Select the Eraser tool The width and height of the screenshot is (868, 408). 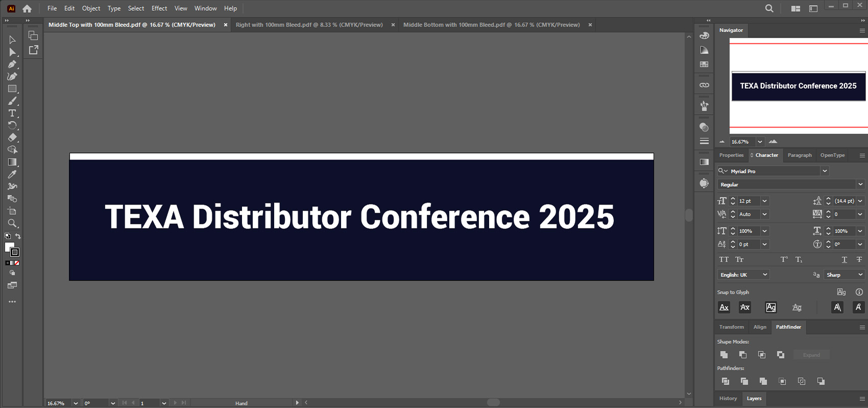coord(12,138)
